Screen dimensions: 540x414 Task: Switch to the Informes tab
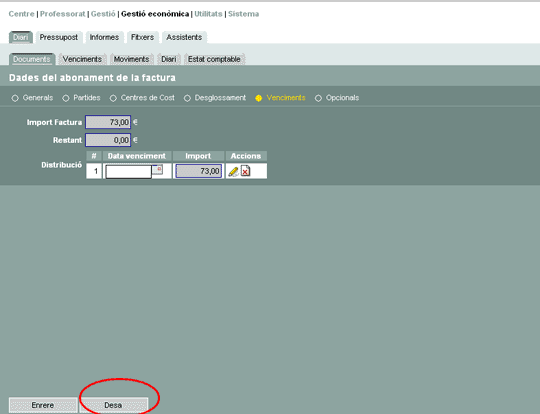pos(104,37)
